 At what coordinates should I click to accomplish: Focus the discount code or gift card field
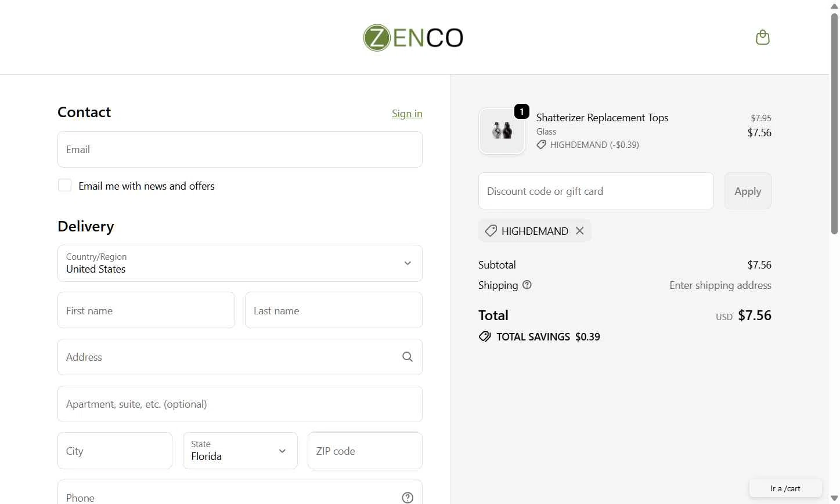[x=596, y=191]
